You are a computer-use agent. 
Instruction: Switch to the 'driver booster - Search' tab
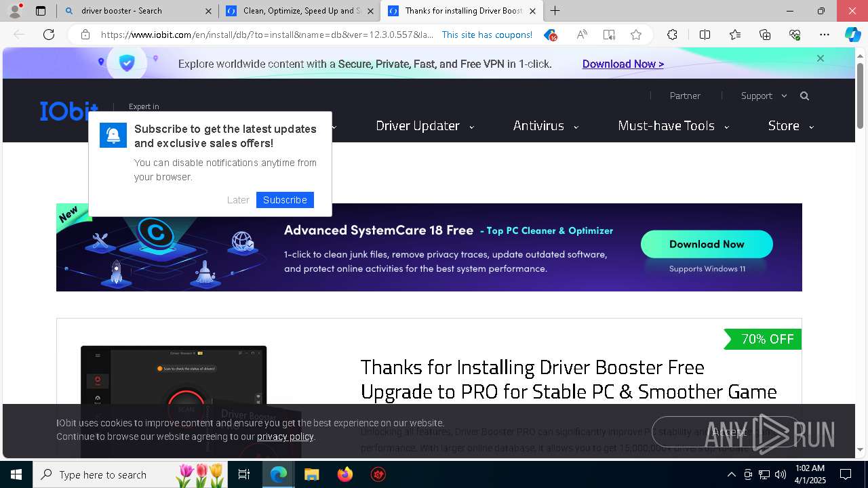(137, 11)
